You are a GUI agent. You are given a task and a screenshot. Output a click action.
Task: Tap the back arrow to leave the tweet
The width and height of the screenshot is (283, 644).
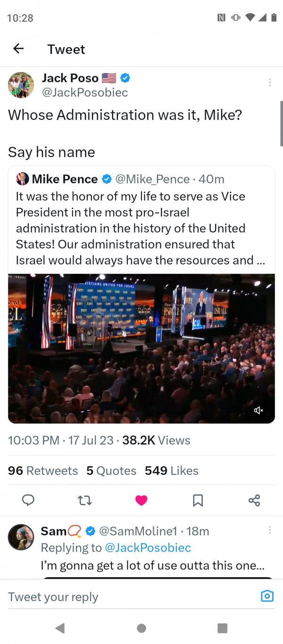click(18, 49)
